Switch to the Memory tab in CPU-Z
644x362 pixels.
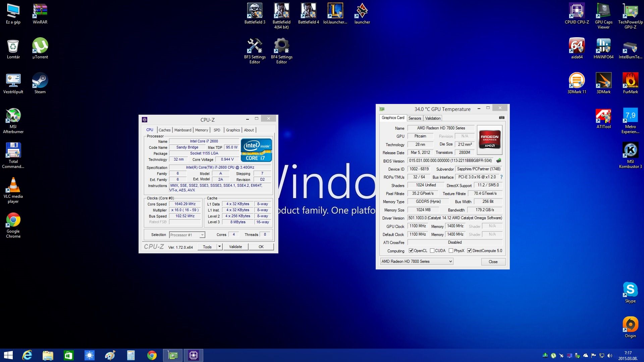pyautogui.click(x=202, y=130)
